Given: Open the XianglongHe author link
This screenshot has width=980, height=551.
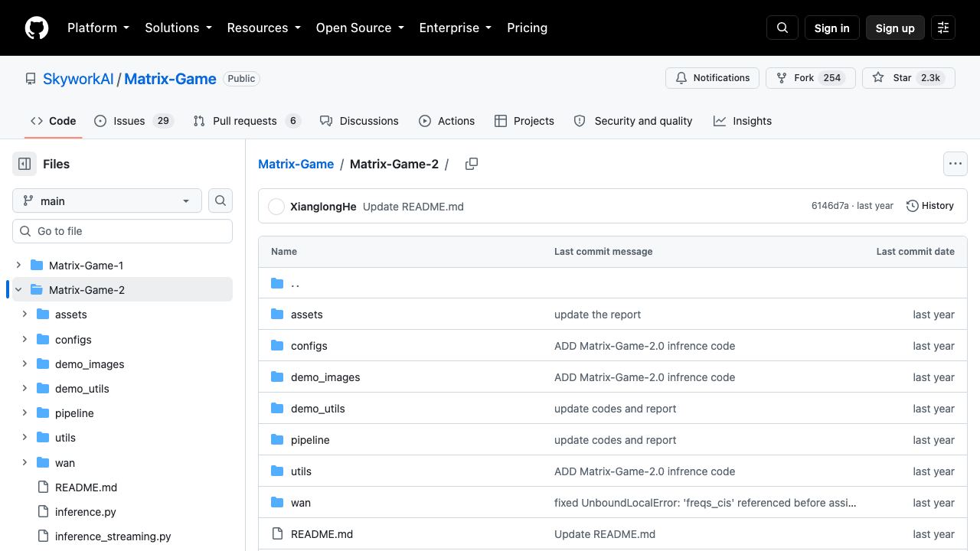Looking at the screenshot, I should pos(323,207).
